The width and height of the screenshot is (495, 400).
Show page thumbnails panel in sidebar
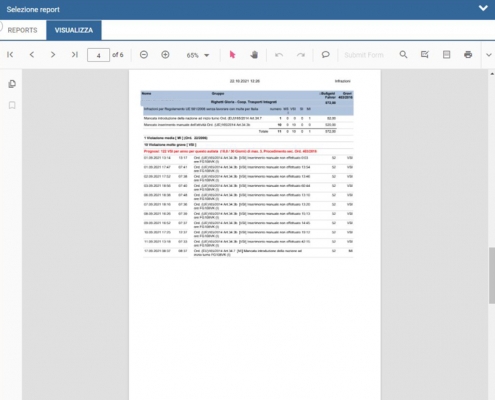click(x=12, y=84)
